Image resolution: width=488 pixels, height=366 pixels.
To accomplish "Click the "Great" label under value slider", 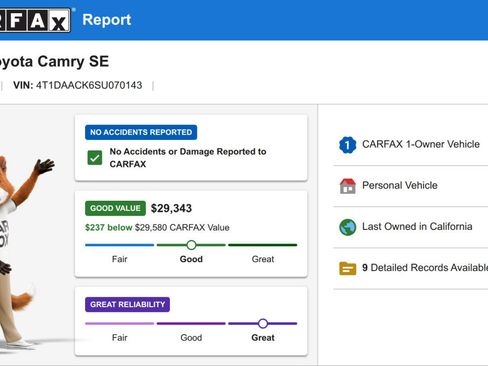I will [263, 259].
